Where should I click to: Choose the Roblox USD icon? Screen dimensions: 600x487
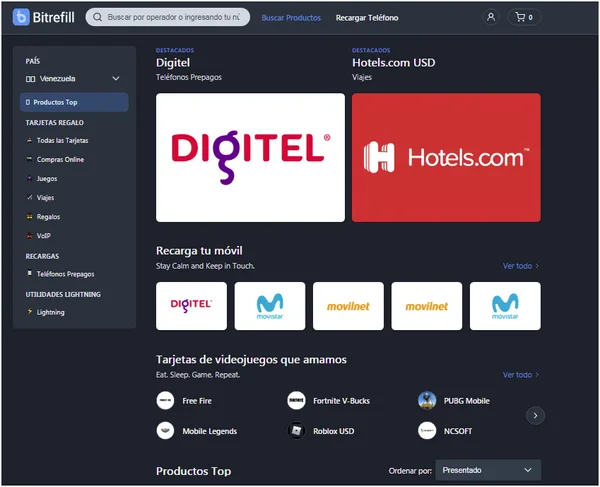click(x=296, y=431)
